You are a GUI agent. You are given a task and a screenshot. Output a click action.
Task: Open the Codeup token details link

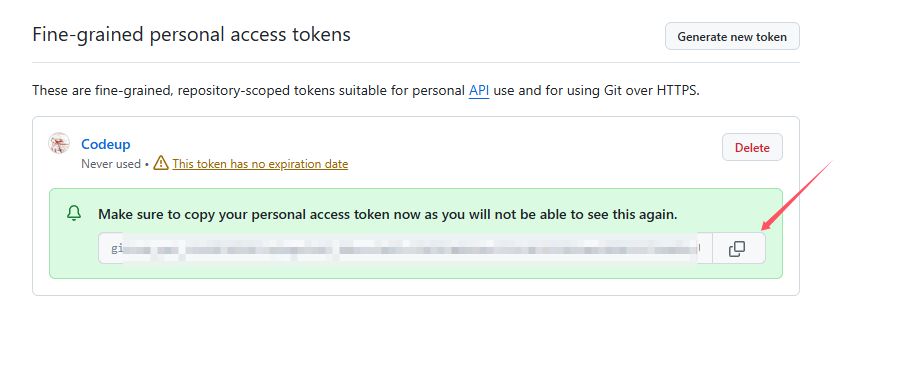point(106,144)
